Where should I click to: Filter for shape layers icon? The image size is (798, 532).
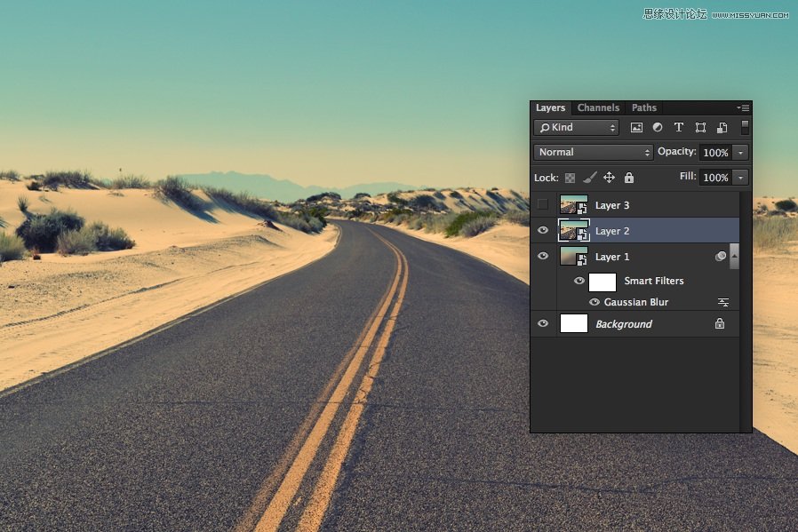700,128
